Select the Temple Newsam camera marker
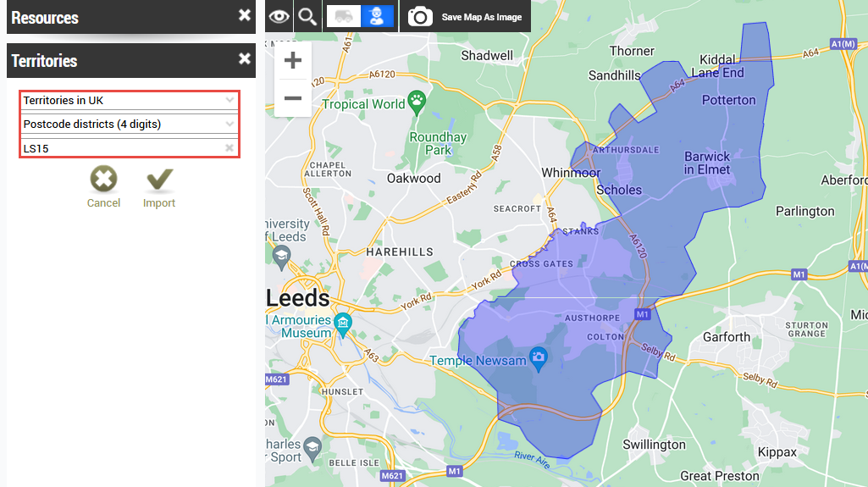 [537, 357]
